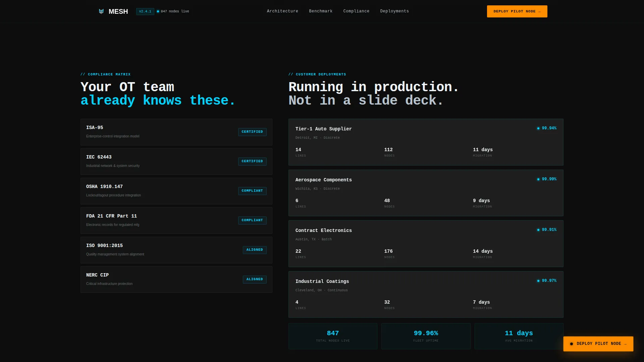This screenshot has height=362, width=644.
Task: Click the uptime dot next to 99.97%
Action: point(538,281)
